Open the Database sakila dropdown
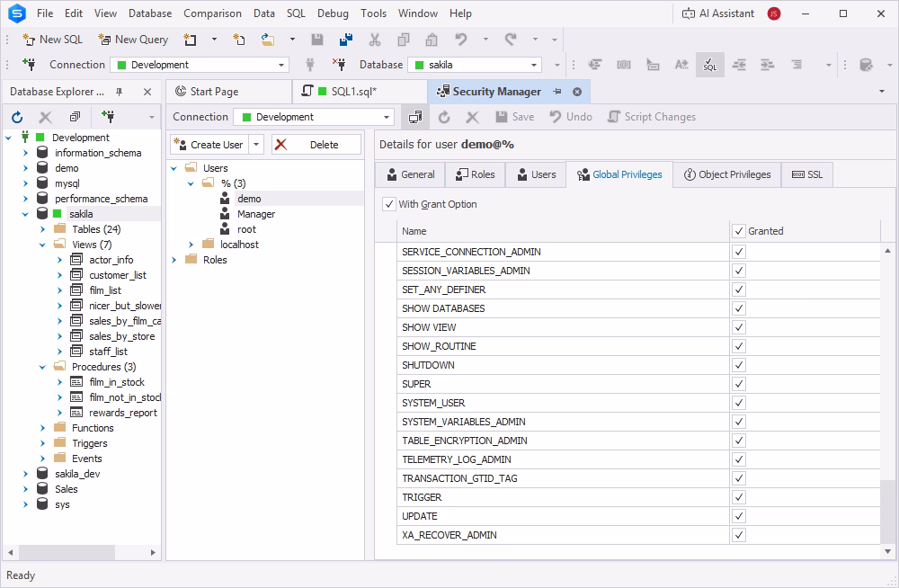Image resolution: width=899 pixels, height=588 pixels. (x=534, y=65)
